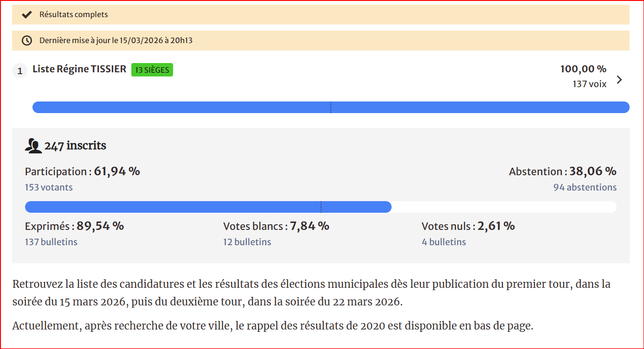Click the checkmark icon beside Résultats complets
Viewport: 644px width, 349px height.
[26, 14]
